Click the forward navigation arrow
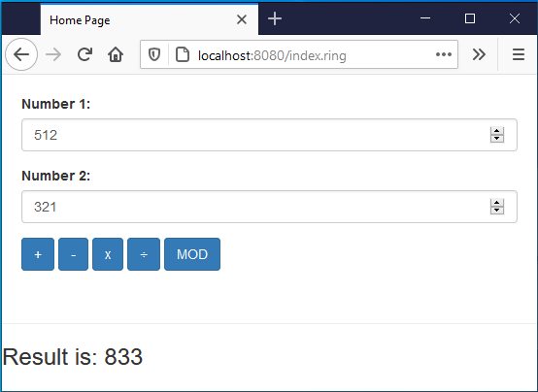This screenshot has width=538, height=392. click(53, 54)
